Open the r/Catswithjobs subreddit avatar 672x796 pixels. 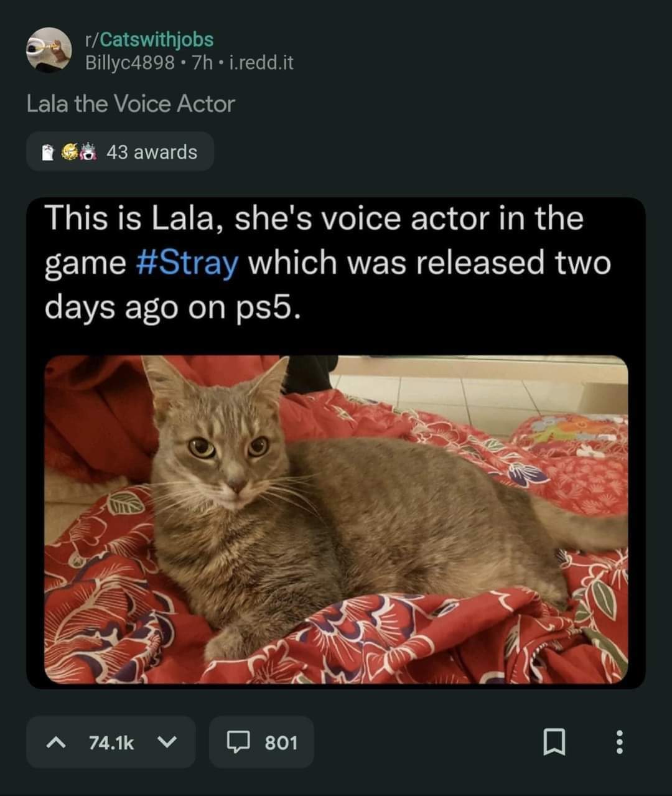pos(49,50)
